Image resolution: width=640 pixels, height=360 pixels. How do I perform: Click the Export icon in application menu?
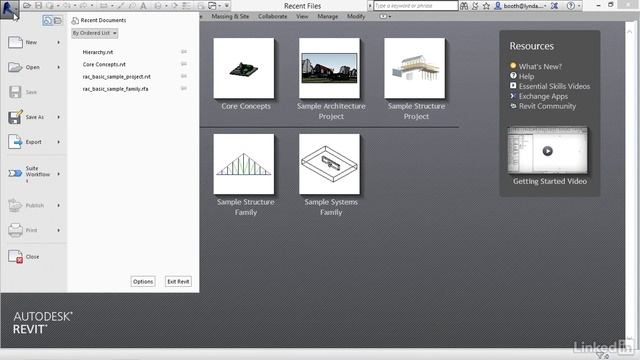(15, 142)
